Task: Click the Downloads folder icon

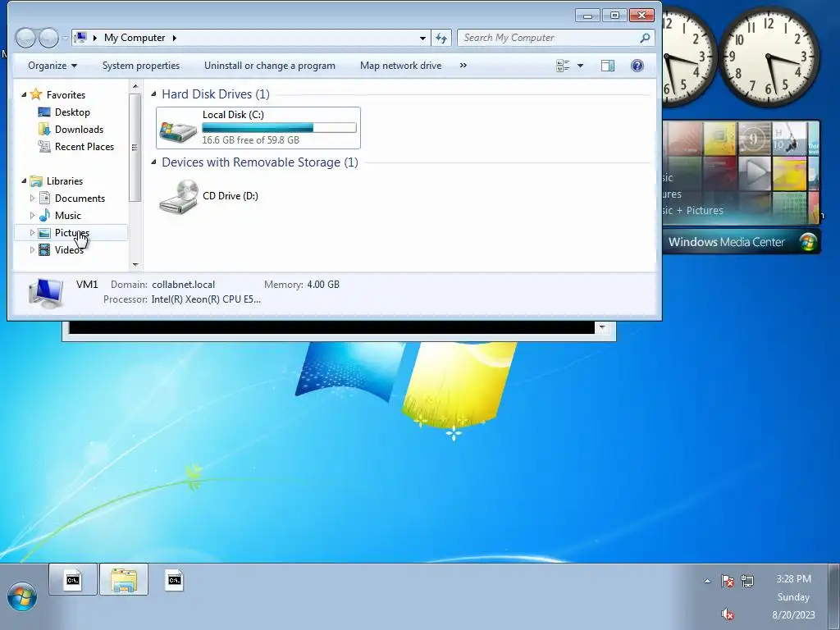Action: (44, 129)
